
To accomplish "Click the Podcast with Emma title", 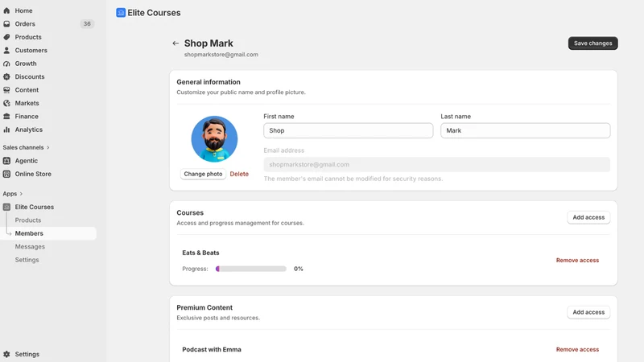I will pos(212,350).
